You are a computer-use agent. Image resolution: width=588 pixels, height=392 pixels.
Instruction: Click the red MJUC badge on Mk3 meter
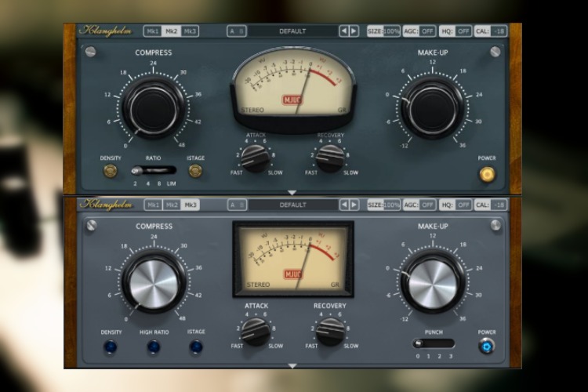293,274
